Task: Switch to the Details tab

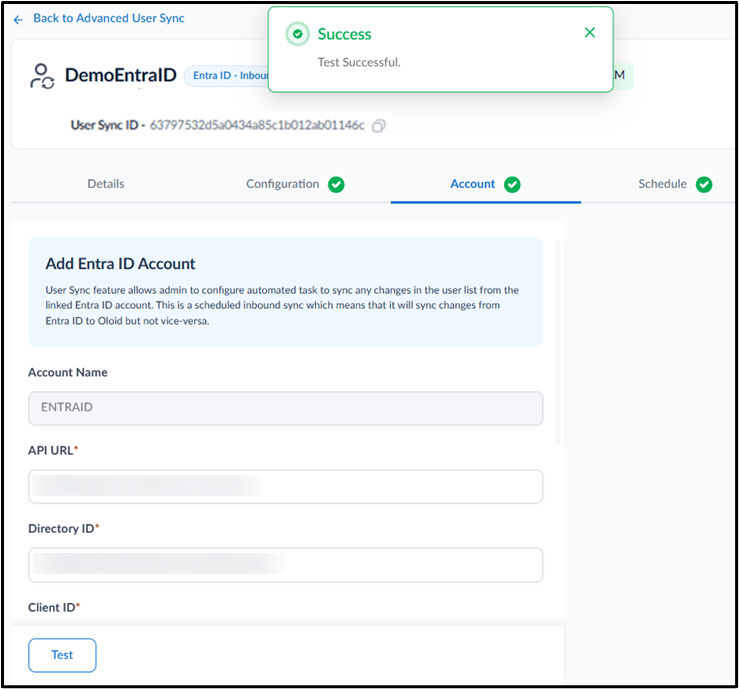Action: tap(106, 184)
